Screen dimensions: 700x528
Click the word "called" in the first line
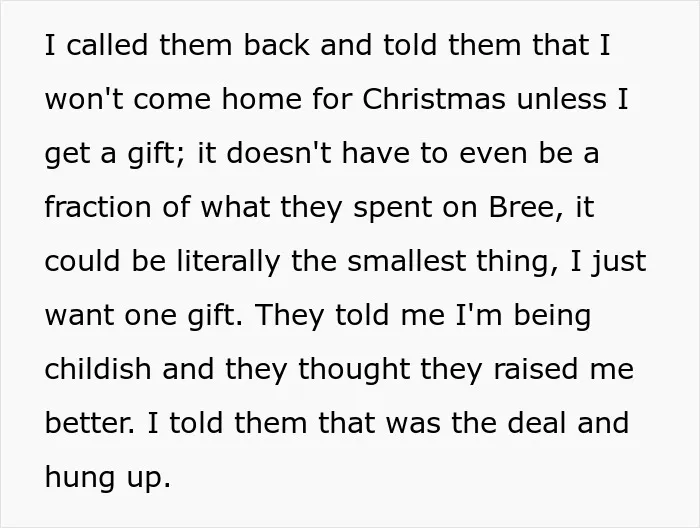[x=107, y=45]
